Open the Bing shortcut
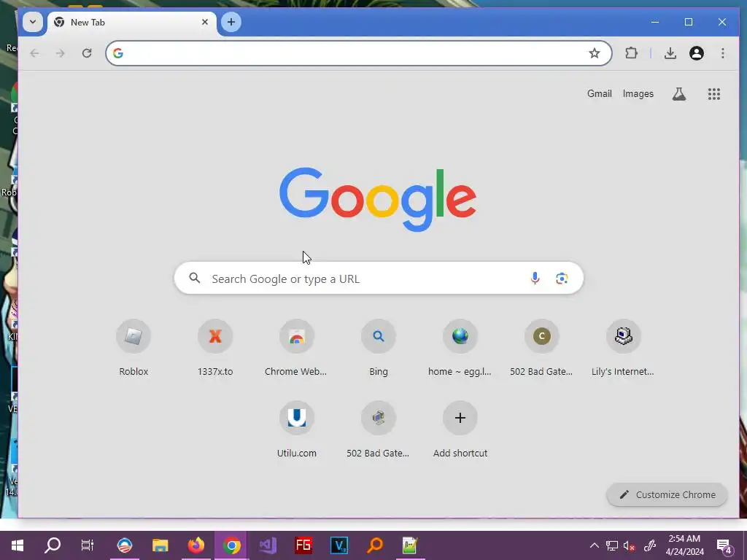This screenshot has width=747, height=560. pos(379,348)
